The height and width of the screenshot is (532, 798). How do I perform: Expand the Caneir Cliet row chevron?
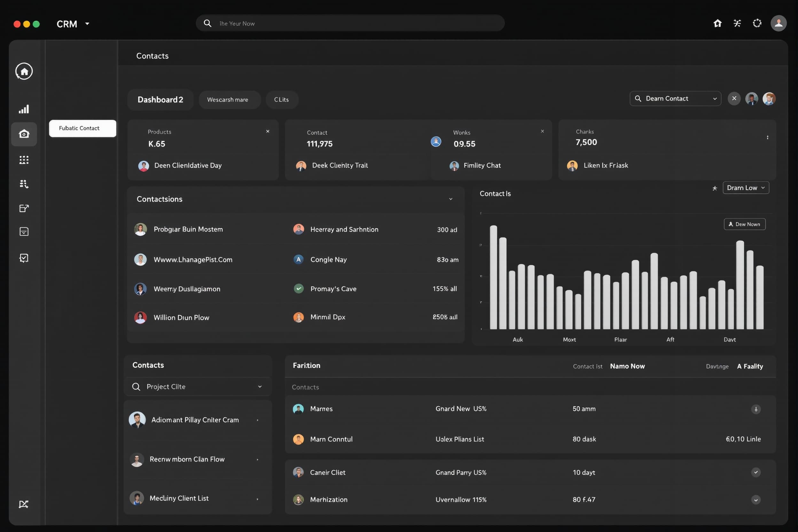pos(755,472)
